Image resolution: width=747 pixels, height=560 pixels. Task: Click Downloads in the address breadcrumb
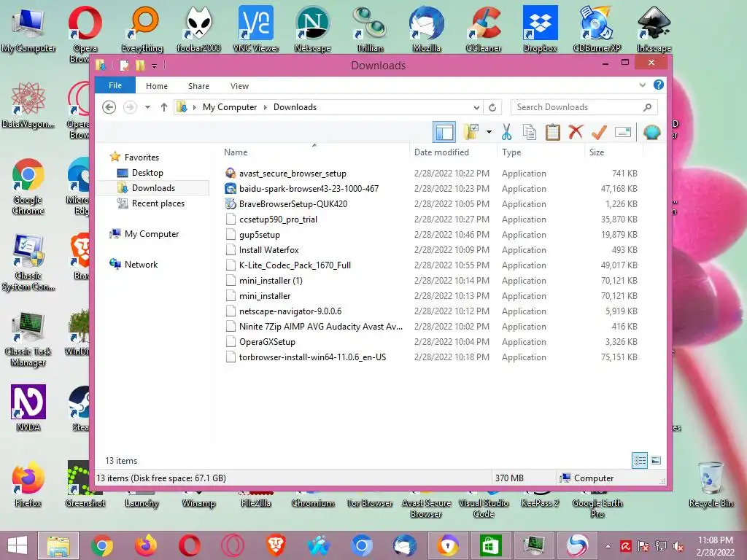pos(295,107)
